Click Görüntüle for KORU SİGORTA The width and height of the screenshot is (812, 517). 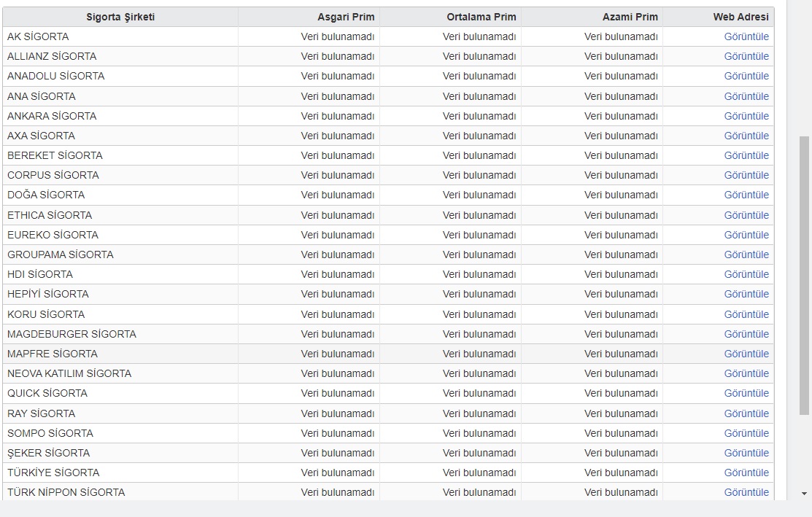click(x=746, y=314)
